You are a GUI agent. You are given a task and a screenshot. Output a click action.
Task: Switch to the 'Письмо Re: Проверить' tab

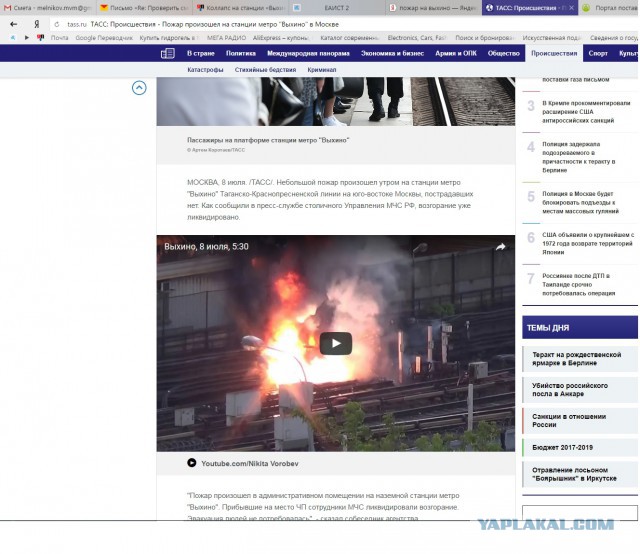(x=144, y=8)
